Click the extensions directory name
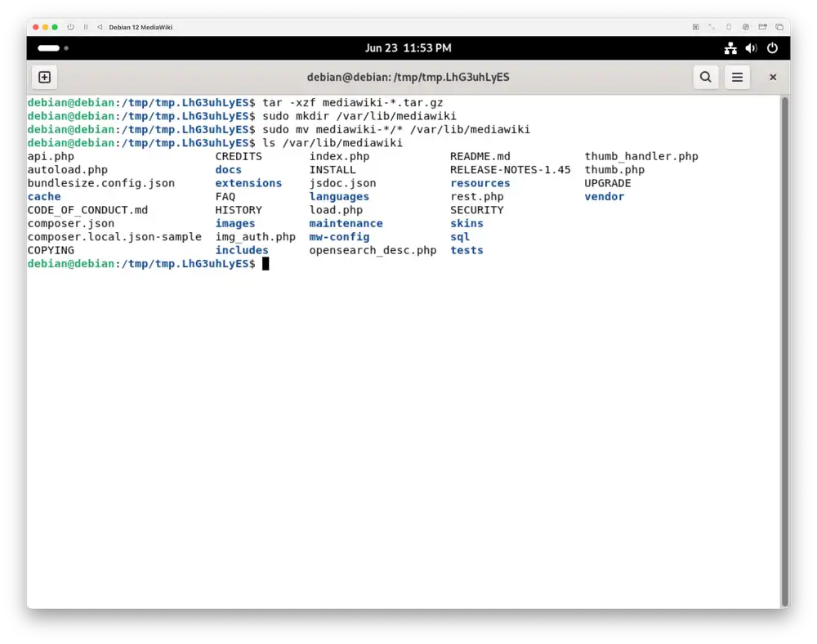 point(248,183)
